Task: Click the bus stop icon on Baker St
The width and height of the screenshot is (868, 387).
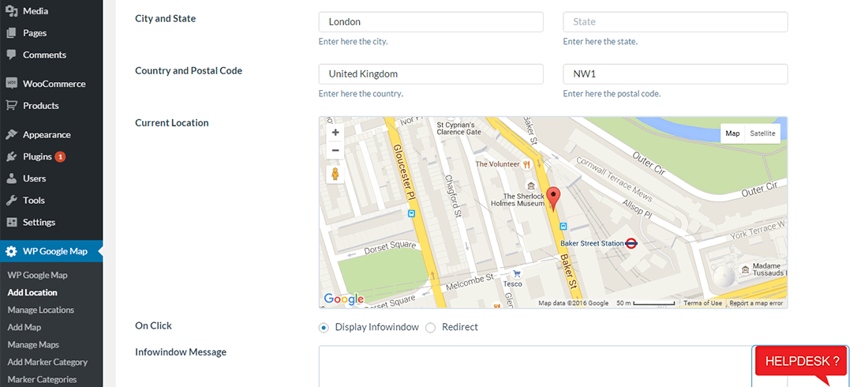Action: 563,226
